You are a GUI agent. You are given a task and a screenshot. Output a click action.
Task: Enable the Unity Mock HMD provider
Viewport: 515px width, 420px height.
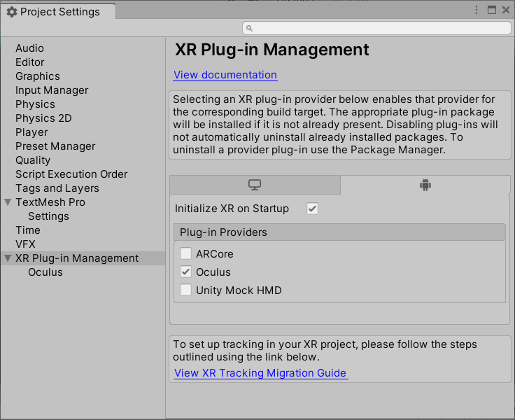[x=185, y=290]
